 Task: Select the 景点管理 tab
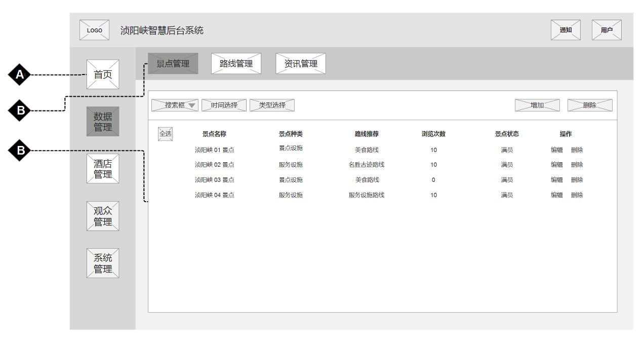click(x=173, y=63)
